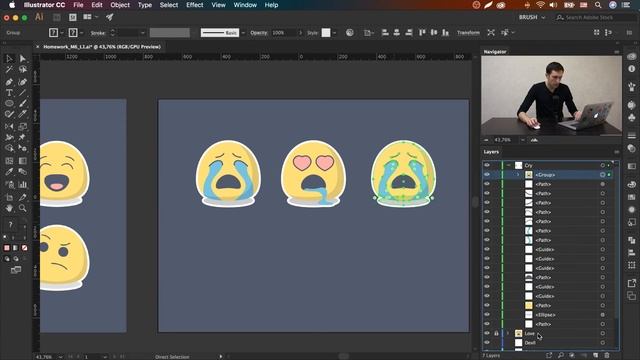
Task: Click vertical align top icon
Action: (x=422, y=33)
